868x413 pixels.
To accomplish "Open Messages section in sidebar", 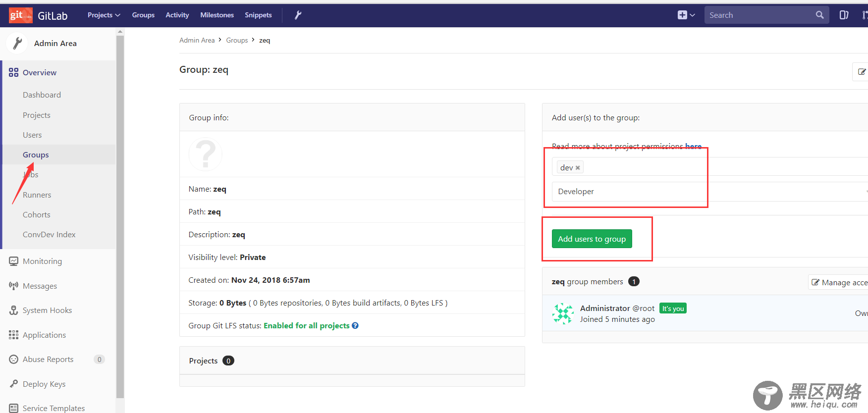I will (40, 286).
